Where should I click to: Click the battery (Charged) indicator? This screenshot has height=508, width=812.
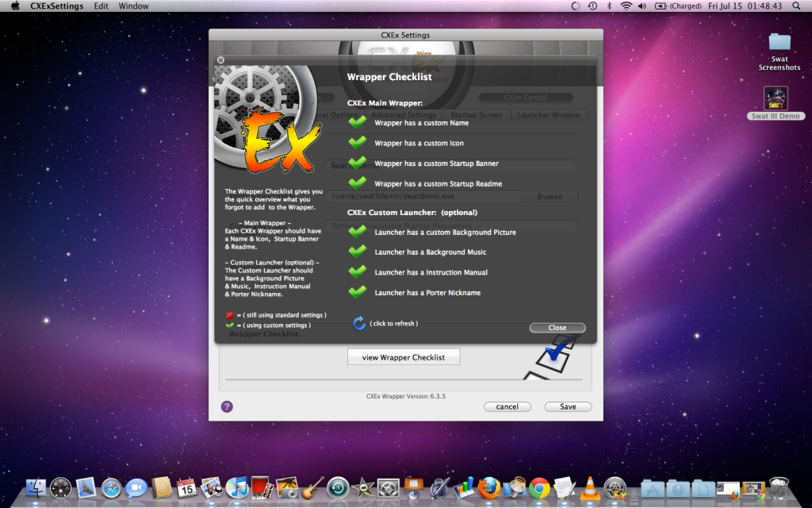pyautogui.click(x=678, y=6)
